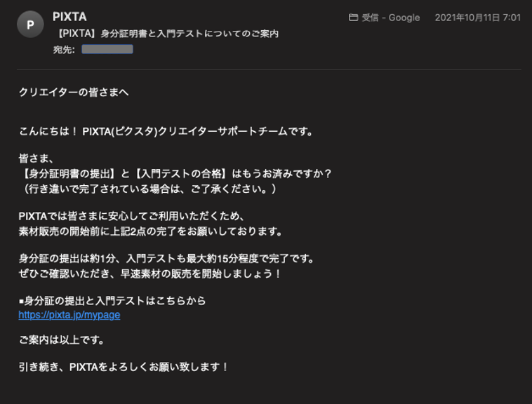Viewport: 532px width, 404px height.
Task: Click the date 2021年10月11日 7:01
Action: coord(478,18)
